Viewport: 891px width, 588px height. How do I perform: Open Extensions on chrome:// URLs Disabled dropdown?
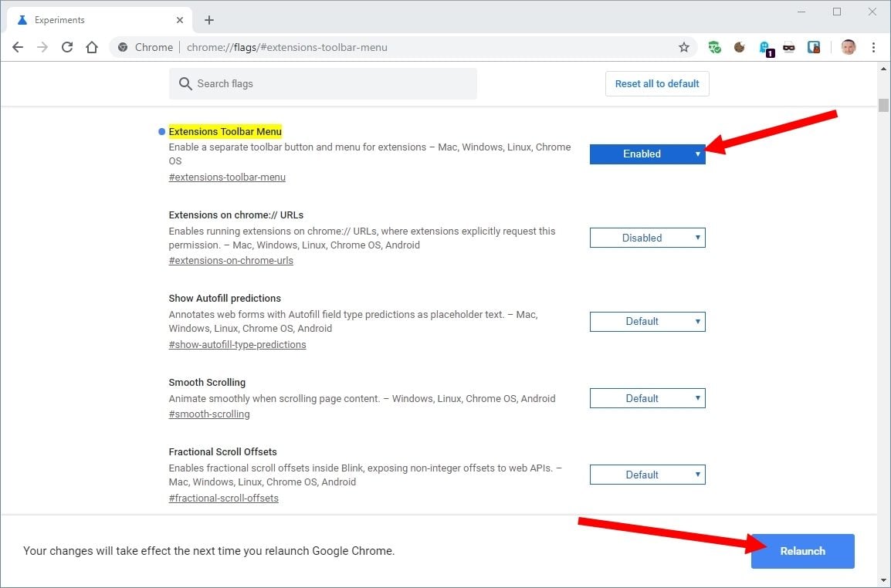[x=647, y=238]
